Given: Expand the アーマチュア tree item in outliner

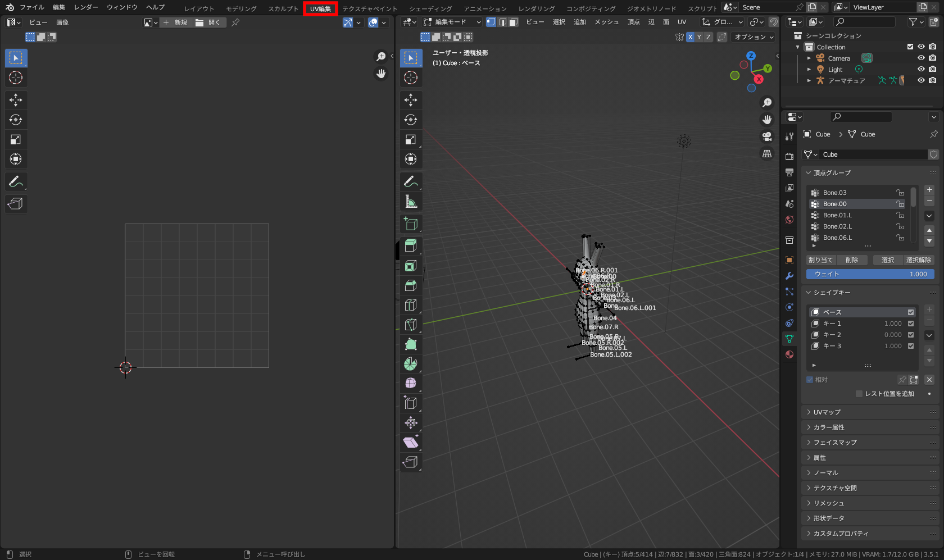Looking at the screenshot, I should coord(809,80).
